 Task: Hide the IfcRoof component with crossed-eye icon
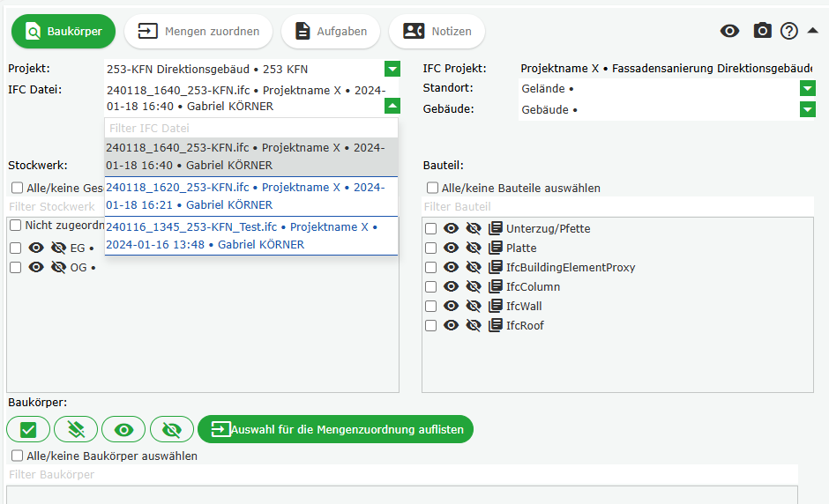[x=473, y=326]
